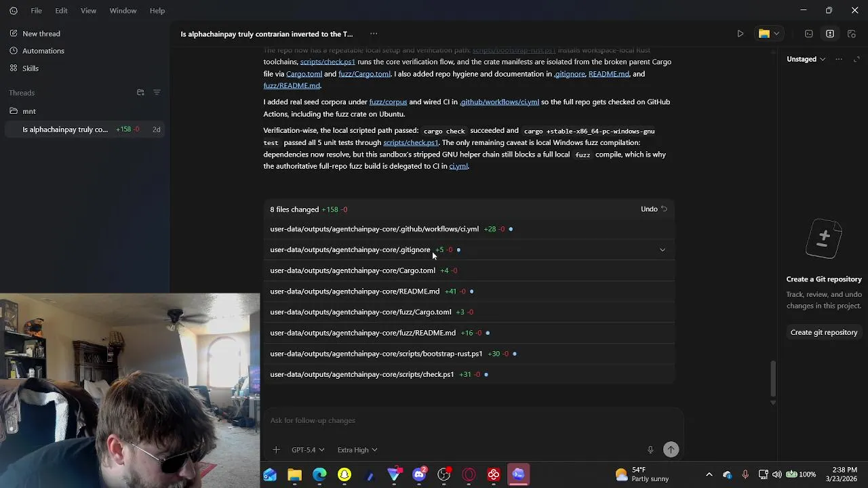The image size is (868, 488).
Task: Open the fuzz/README.md link in message
Action: 292,85
